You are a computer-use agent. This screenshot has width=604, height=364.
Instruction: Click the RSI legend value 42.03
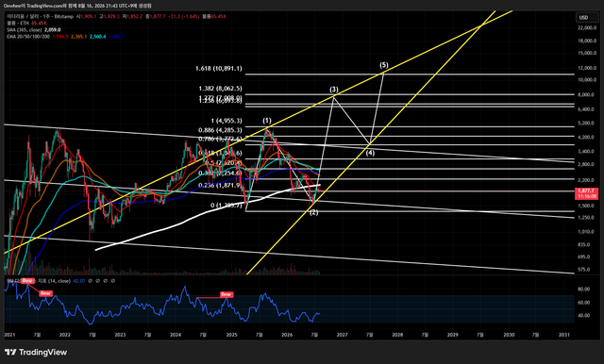(x=79, y=281)
